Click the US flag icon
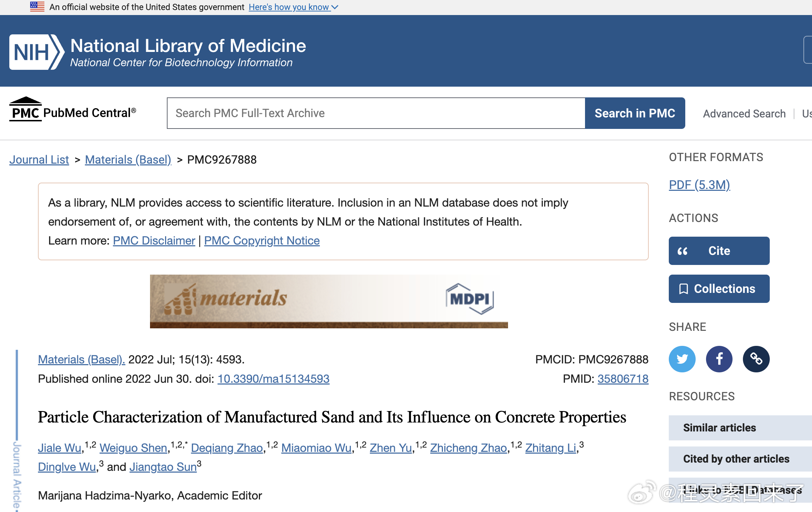Screen dimensions: 812x512 point(37,7)
